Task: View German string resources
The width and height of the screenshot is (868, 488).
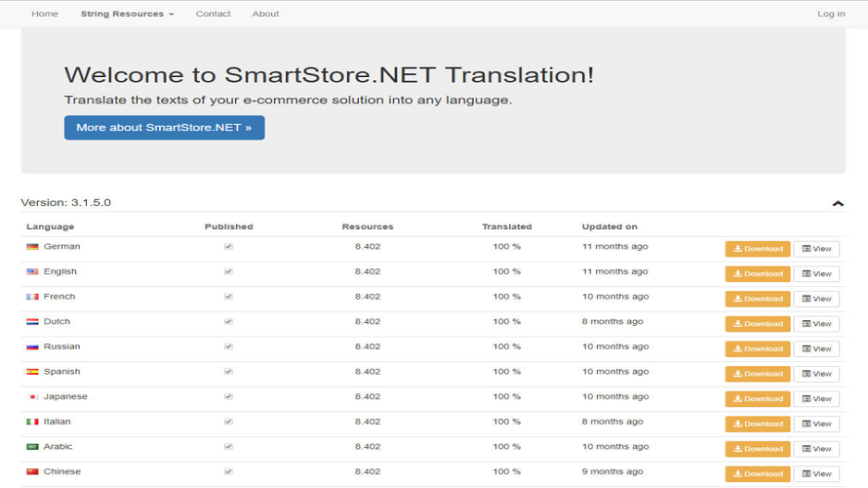Action: [816, 249]
